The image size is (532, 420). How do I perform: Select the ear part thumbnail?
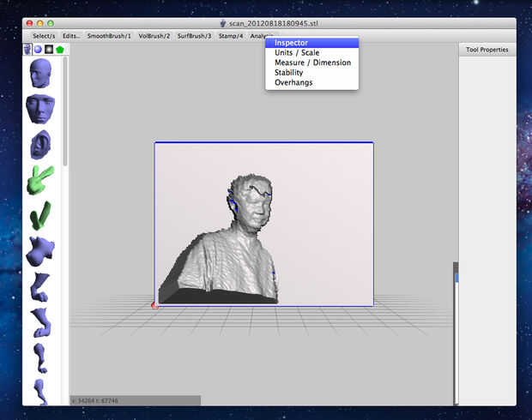point(40,145)
